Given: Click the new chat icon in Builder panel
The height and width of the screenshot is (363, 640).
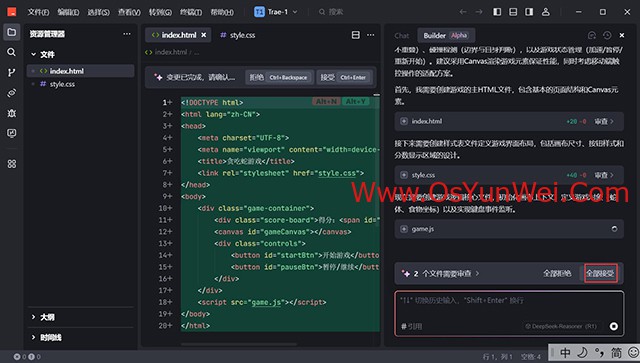Looking at the screenshot, I should coord(592,36).
